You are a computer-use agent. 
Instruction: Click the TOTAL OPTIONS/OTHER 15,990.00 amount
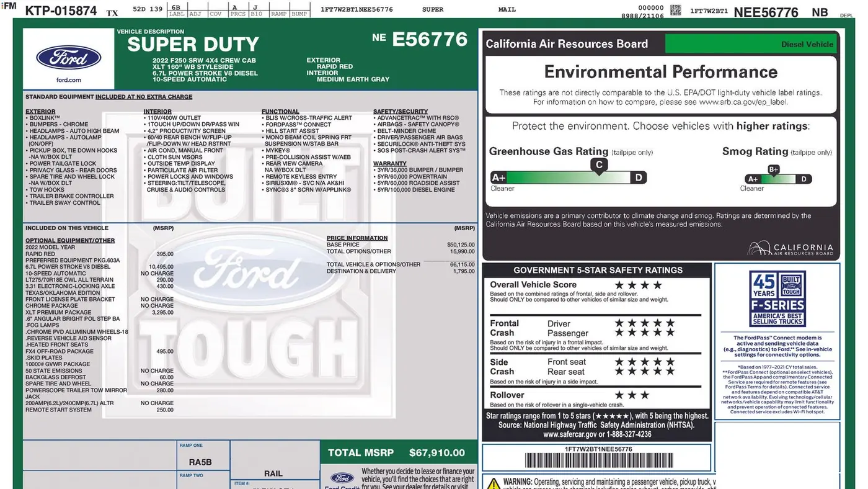tap(462, 251)
